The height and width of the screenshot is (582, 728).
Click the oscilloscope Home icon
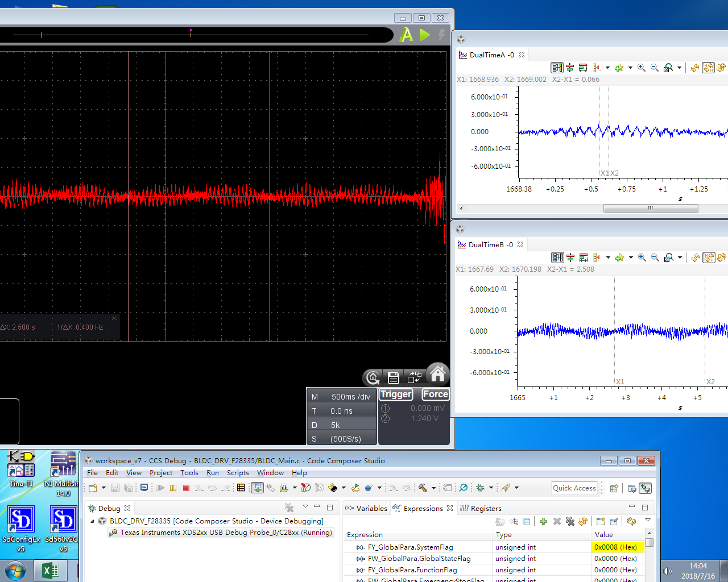(437, 375)
